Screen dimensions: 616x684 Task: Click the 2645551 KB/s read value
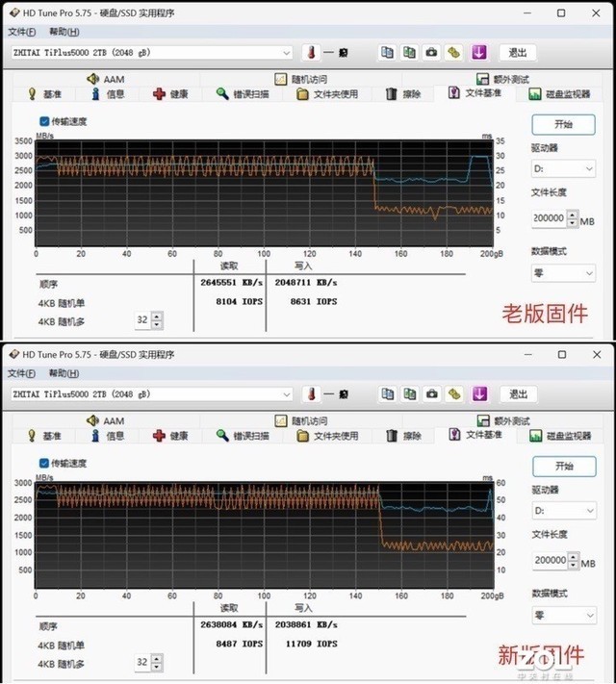[231, 283]
